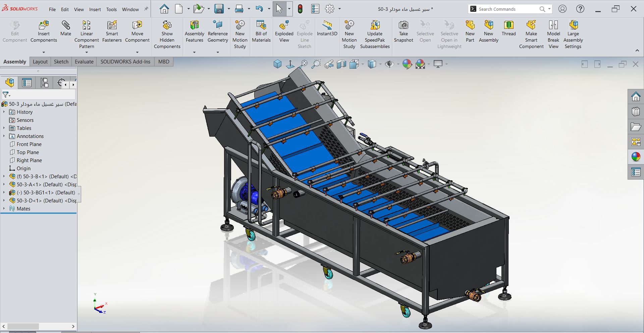Click the Print icon

tap(239, 9)
